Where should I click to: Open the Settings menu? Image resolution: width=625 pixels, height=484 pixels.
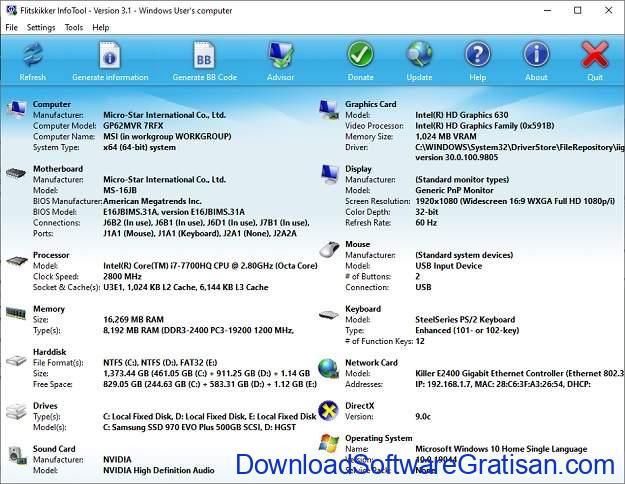(41, 27)
